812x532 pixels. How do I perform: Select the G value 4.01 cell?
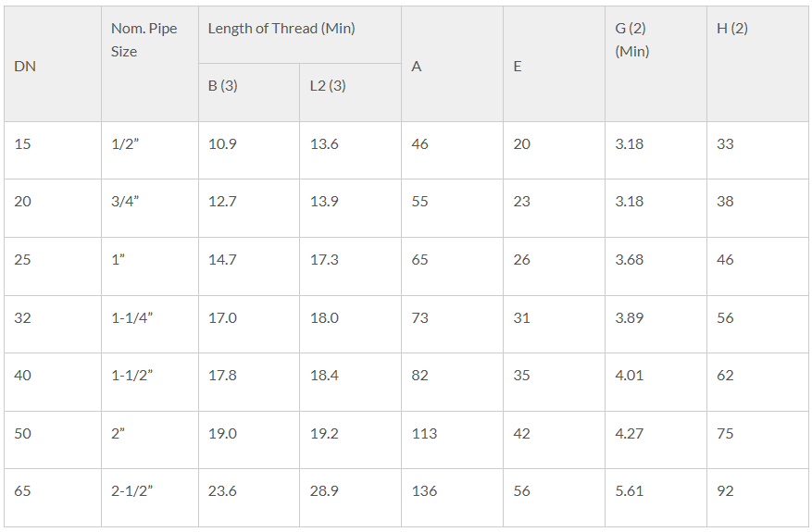pyautogui.click(x=656, y=382)
